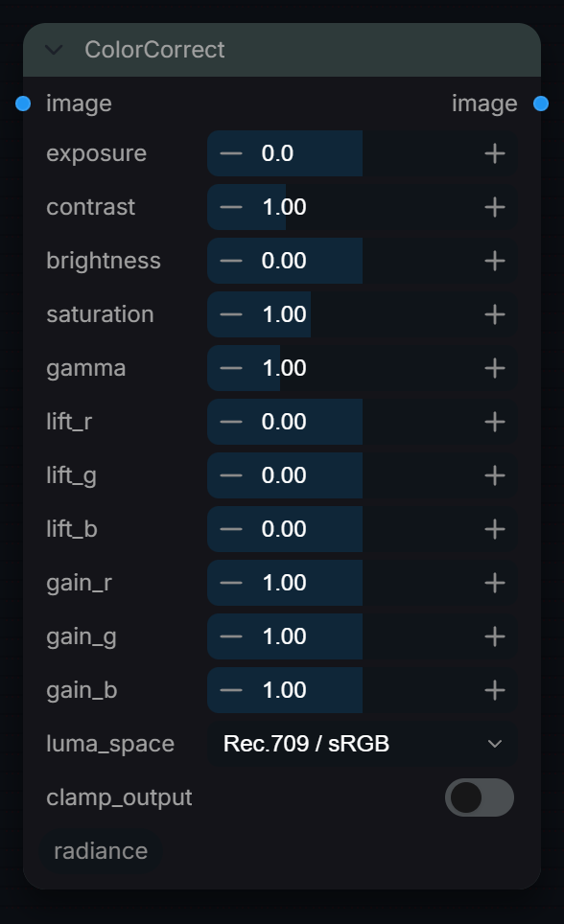
Task: Click the lift_g value field
Action: [363, 475]
